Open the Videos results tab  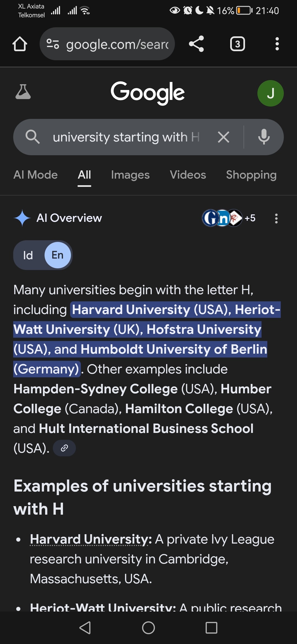[x=188, y=175]
